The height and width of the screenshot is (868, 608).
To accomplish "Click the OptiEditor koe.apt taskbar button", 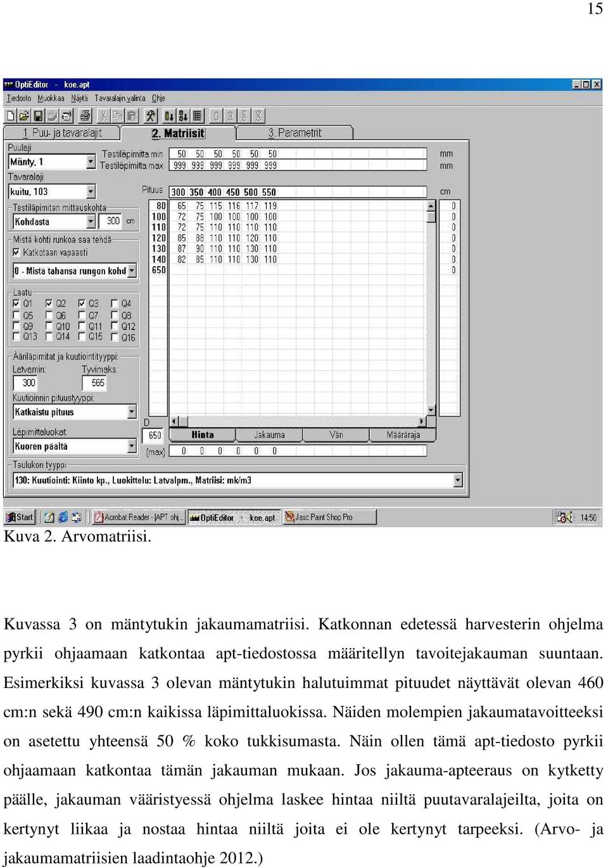I will (x=234, y=518).
